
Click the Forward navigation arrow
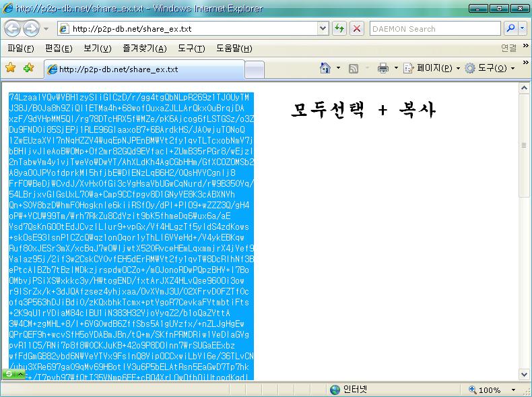31,28
